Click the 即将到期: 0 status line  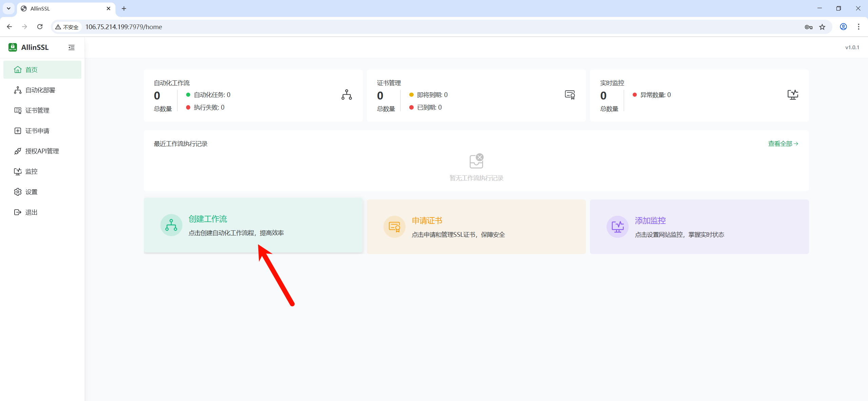428,95
